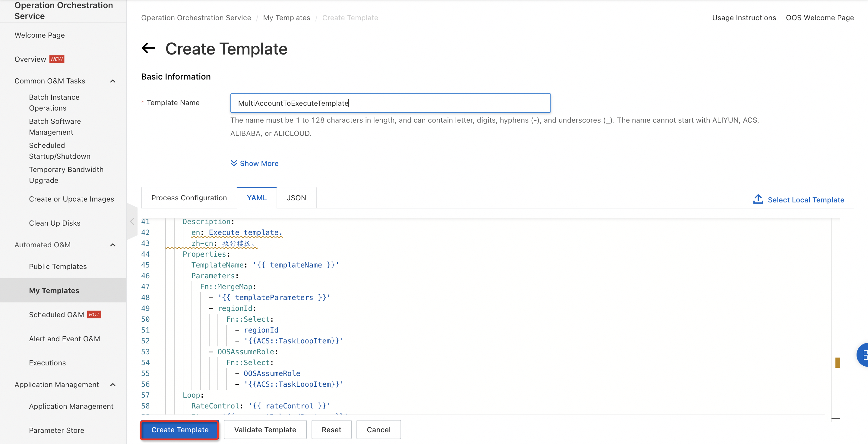The height and width of the screenshot is (444, 868).
Task: Click the blue floating widget icon on right edge
Action: pyautogui.click(x=863, y=355)
